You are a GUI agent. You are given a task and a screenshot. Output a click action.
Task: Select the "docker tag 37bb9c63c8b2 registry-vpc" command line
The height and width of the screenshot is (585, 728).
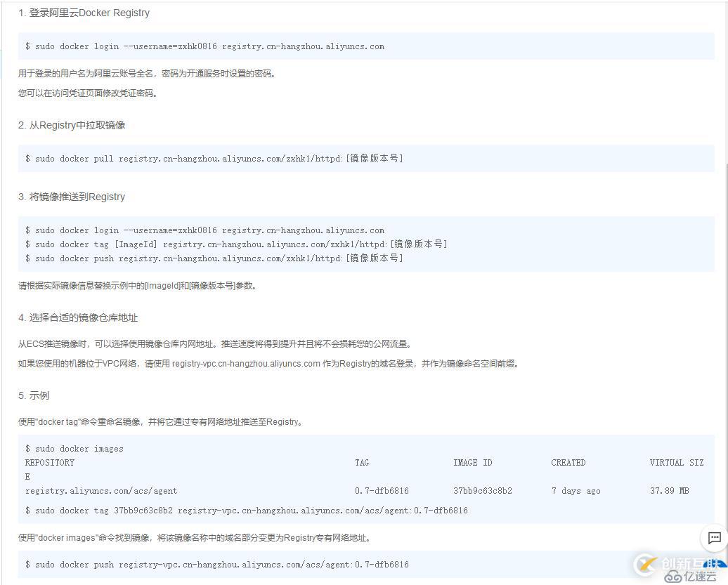point(247,511)
